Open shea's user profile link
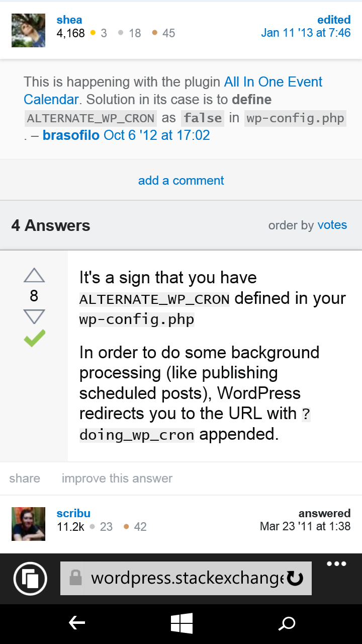Screen dimensions: 362x644 click(x=69, y=20)
